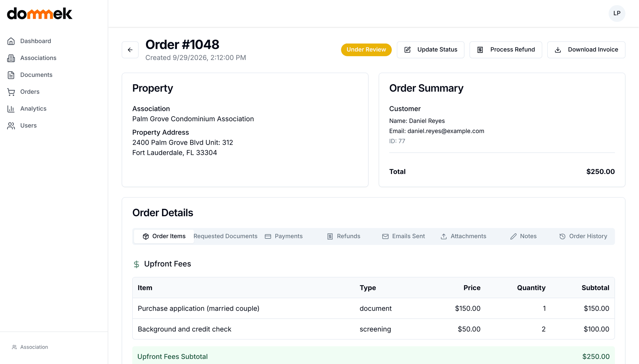The image size is (639, 364).
Task: Click the pencil icon beside Notes tab
Action: pyautogui.click(x=513, y=236)
